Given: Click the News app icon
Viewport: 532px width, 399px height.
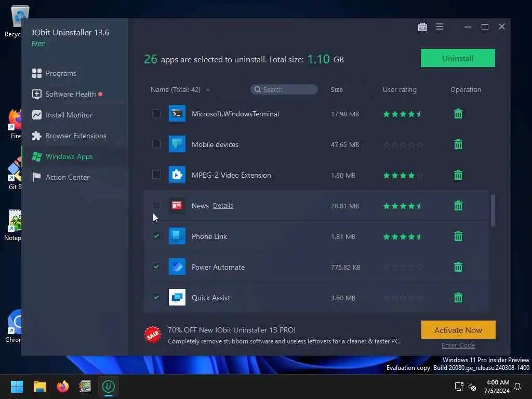Looking at the screenshot, I should point(177,206).
